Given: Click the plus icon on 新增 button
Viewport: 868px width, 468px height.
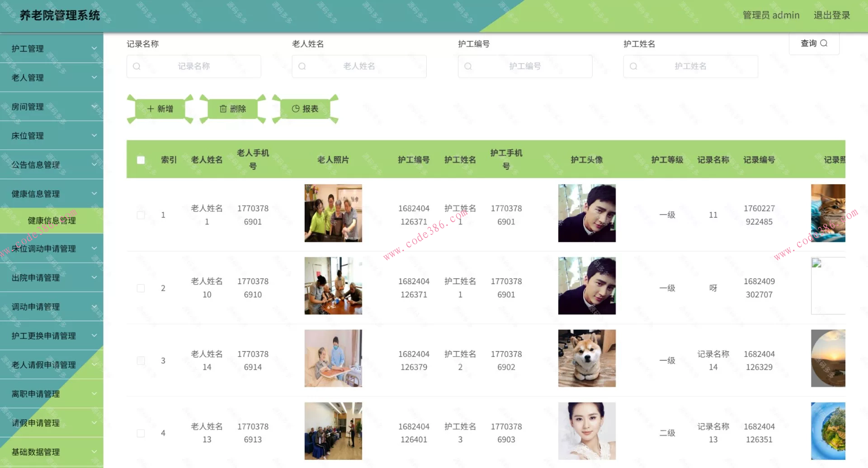Looking at the screenshot, I should pyautogui.click(x=151, y=109).
